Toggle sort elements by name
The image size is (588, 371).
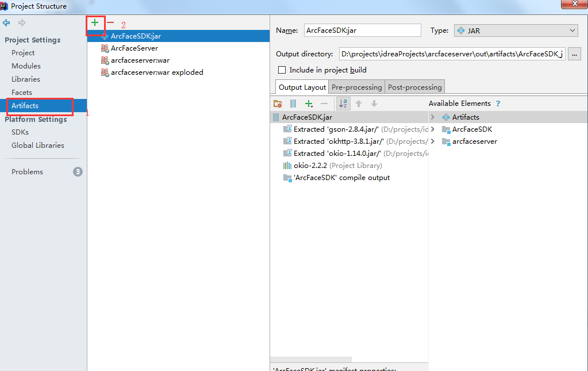tap(343, 104)
